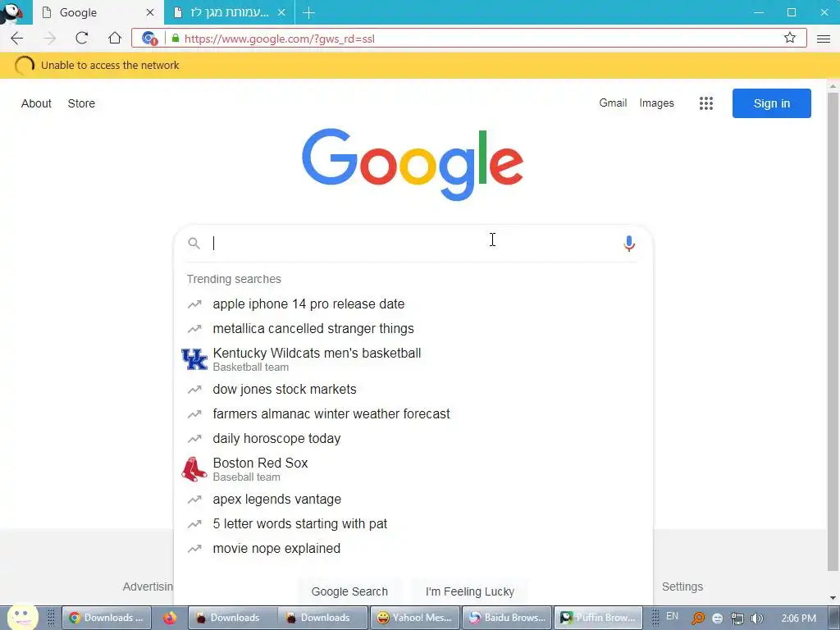This screenshot has height=630, width=840.
Task: Open Google Images link
Action: (x=656, y=103)
